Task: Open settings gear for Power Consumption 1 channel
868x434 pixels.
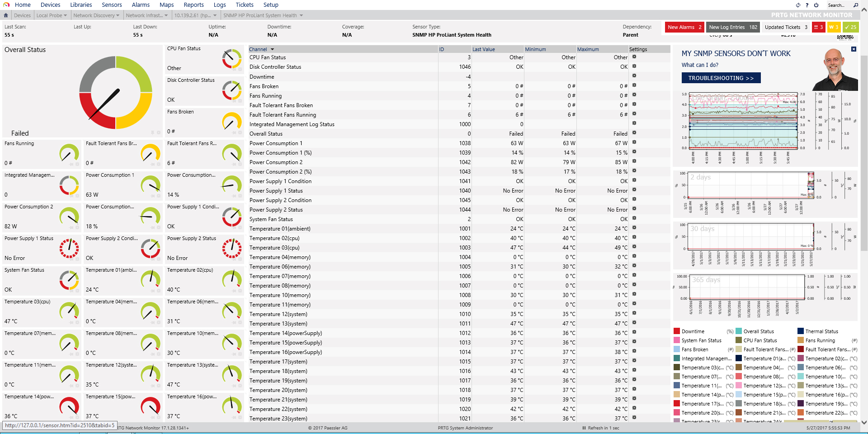Action: pos(634,142)
